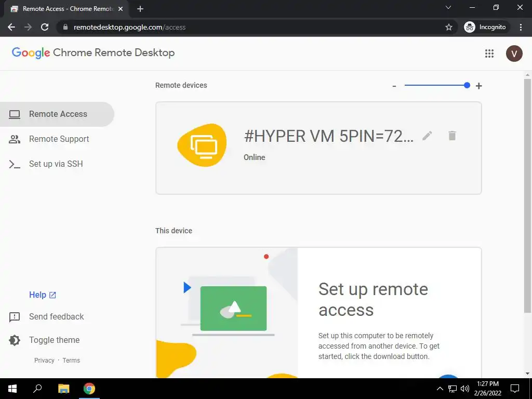Click the Chrome taskbar icon

click(x=89, y=389)
